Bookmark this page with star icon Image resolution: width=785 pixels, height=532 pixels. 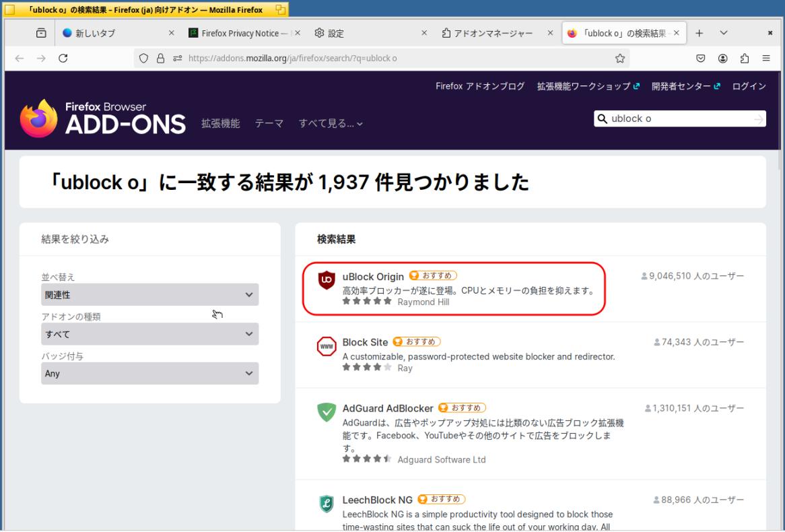[x=620, y=59]
